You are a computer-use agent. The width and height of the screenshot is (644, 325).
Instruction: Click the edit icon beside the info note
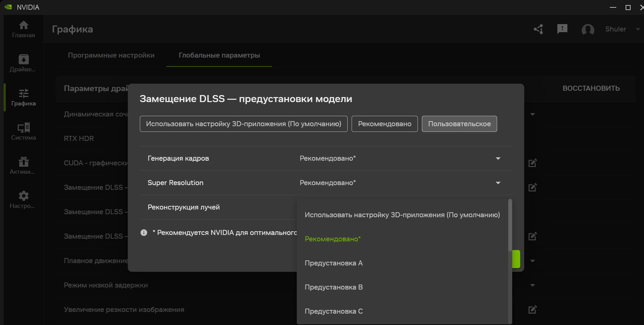tap(533, 236)
